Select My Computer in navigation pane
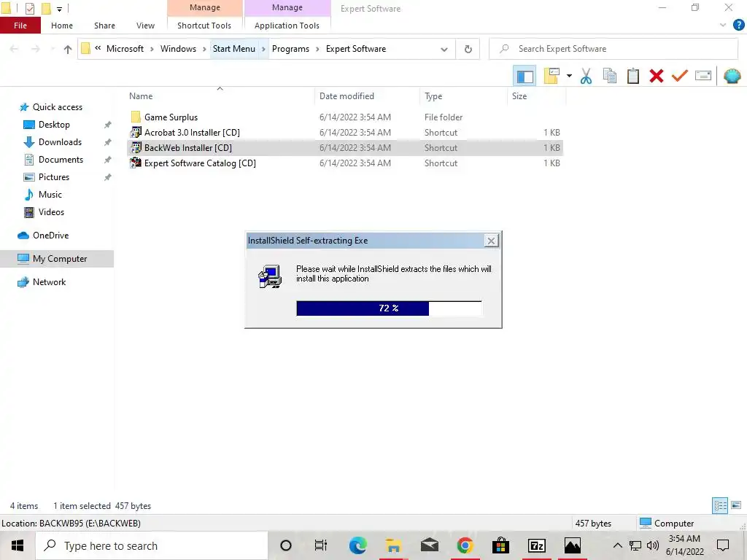This screenshot has height=560, width=747. (x=57, y=259)
